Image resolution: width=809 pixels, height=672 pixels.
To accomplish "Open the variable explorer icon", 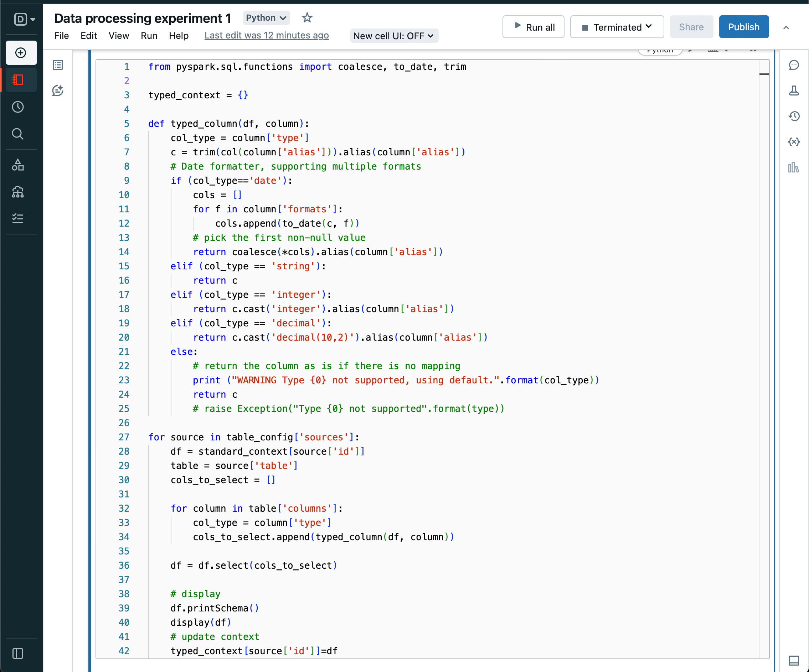I will (794, 142).
